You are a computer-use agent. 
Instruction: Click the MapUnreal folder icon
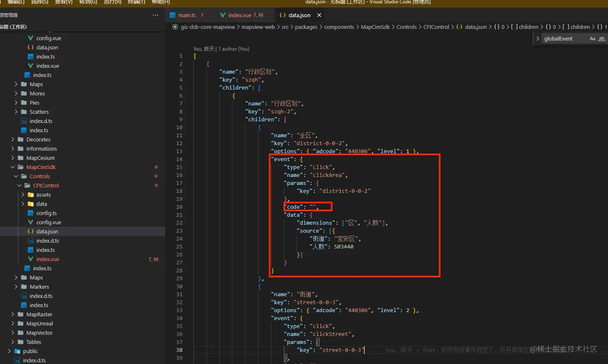click(x=21, y=323)
